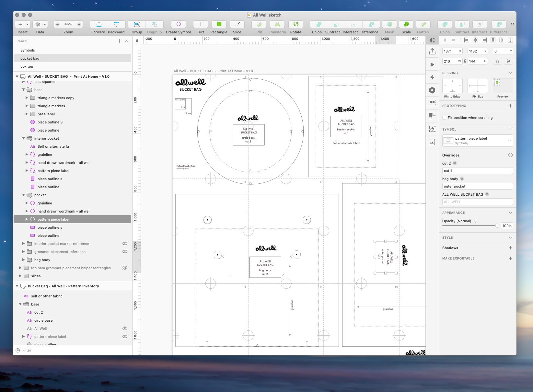The width and height of the screenshot is (533, 392).
Task: Bring layer Forward using toolbar icon
Action: tap(99, 24)
